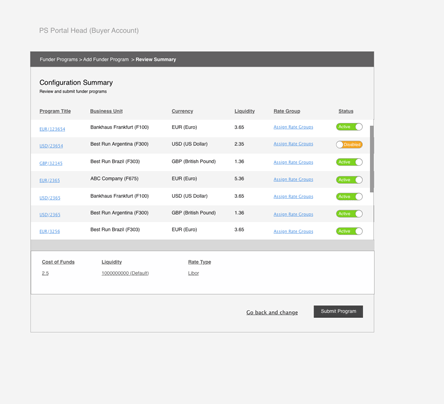
Task: Sort by Rate Group column header
Action: [287, 111]
